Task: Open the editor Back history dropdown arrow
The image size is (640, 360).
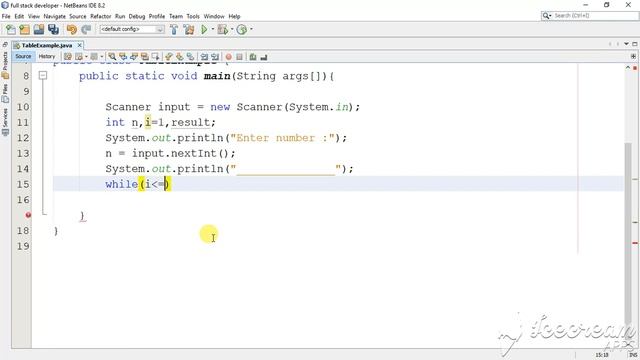Action: coord(86,57)
